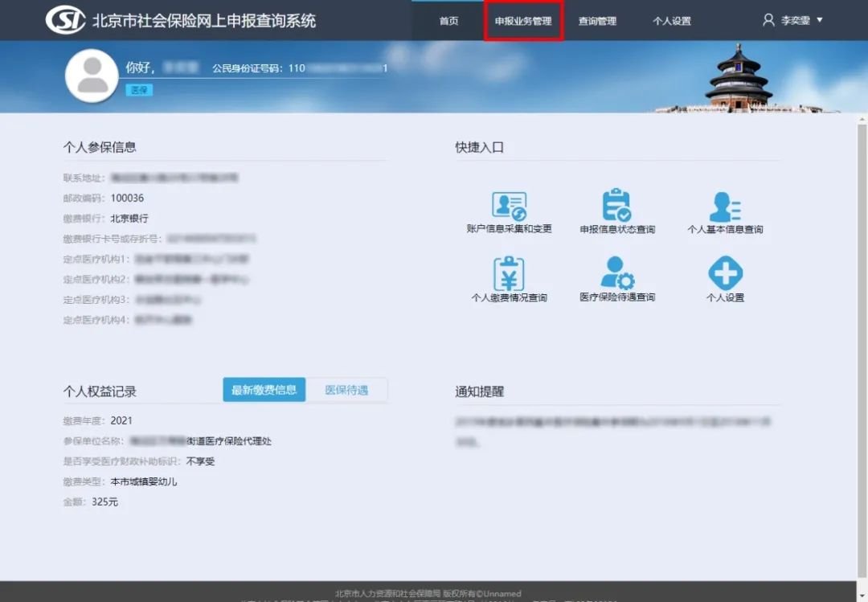
Task: Click the 医保 badge under username
Action: pyautogui.click(x=139, y=90)
